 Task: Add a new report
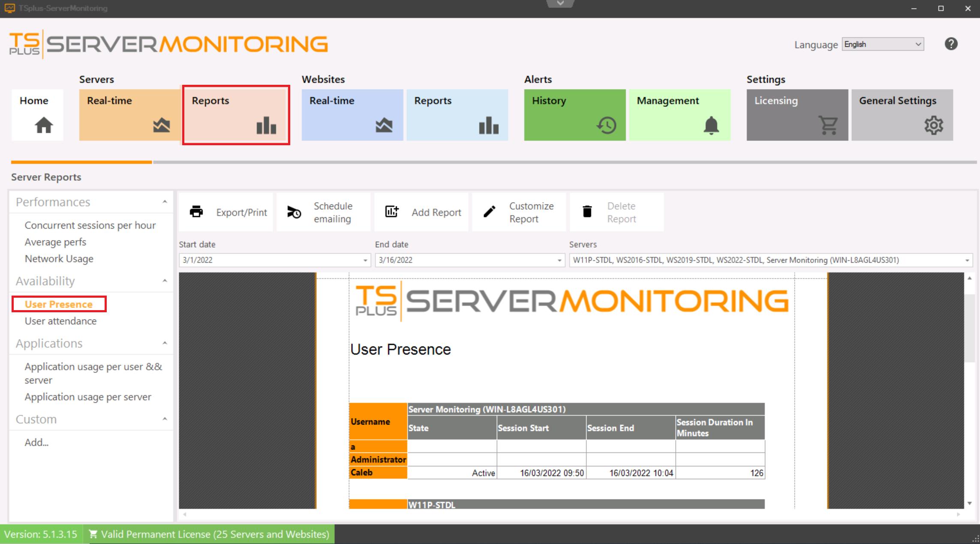pyautogui.click(x=421, y=212)
